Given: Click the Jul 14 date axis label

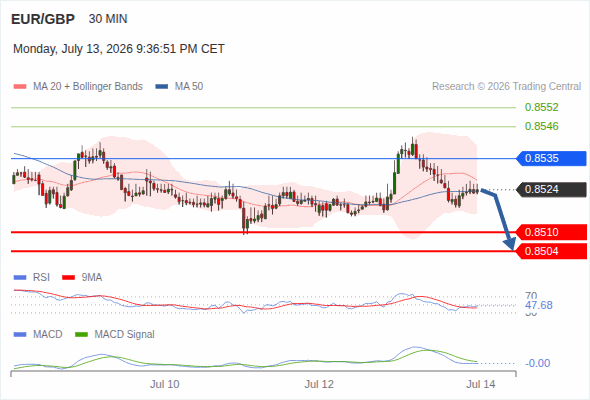Looking at the screenshot, I should 481,384.
